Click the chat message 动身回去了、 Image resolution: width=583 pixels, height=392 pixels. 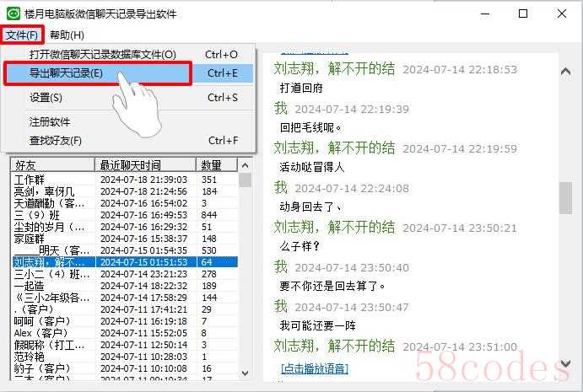coord(310,207)
